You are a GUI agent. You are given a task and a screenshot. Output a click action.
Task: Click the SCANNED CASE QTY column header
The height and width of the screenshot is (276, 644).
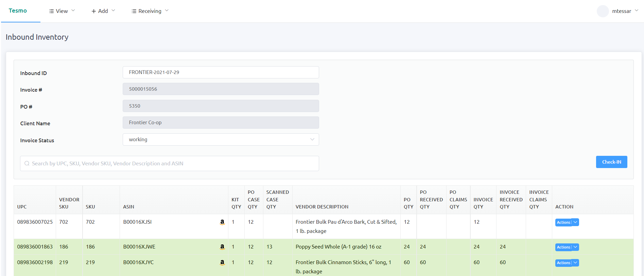click(x=278, y=199)
